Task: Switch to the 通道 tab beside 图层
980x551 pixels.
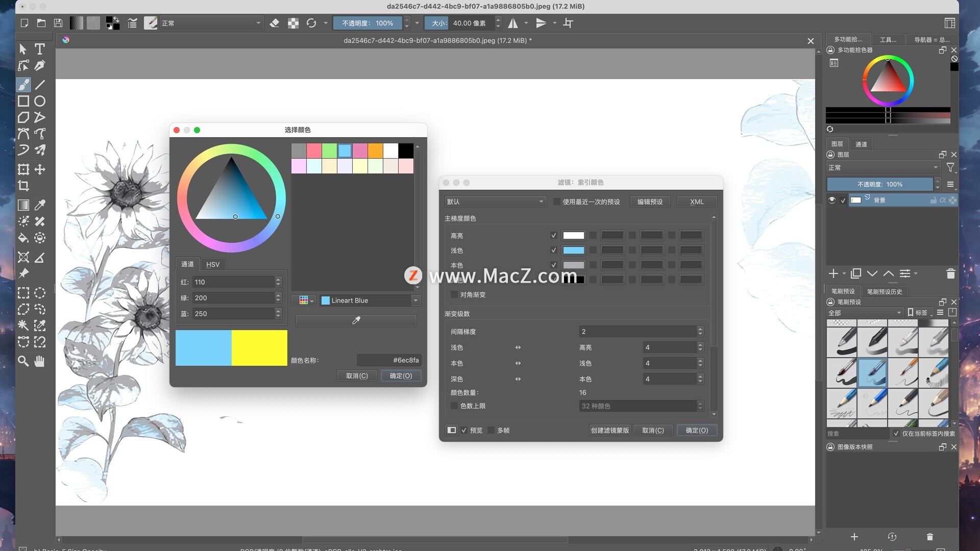Action: pyautogui.click(x=861, y=144)
